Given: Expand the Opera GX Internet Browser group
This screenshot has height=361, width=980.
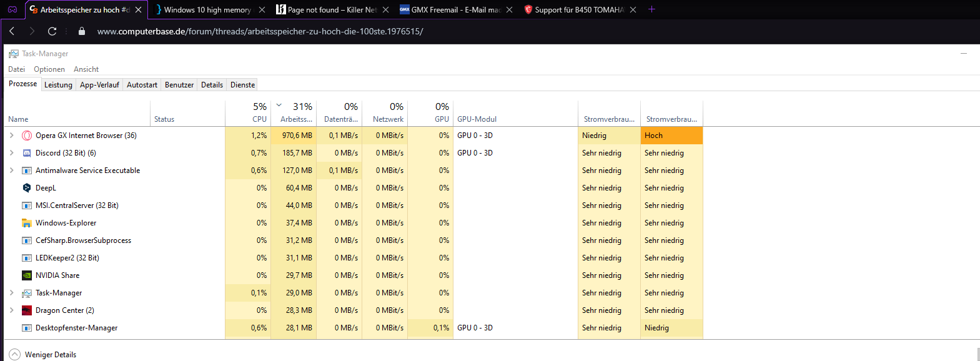Looking at the screenshot, I should tap(11, 136).
